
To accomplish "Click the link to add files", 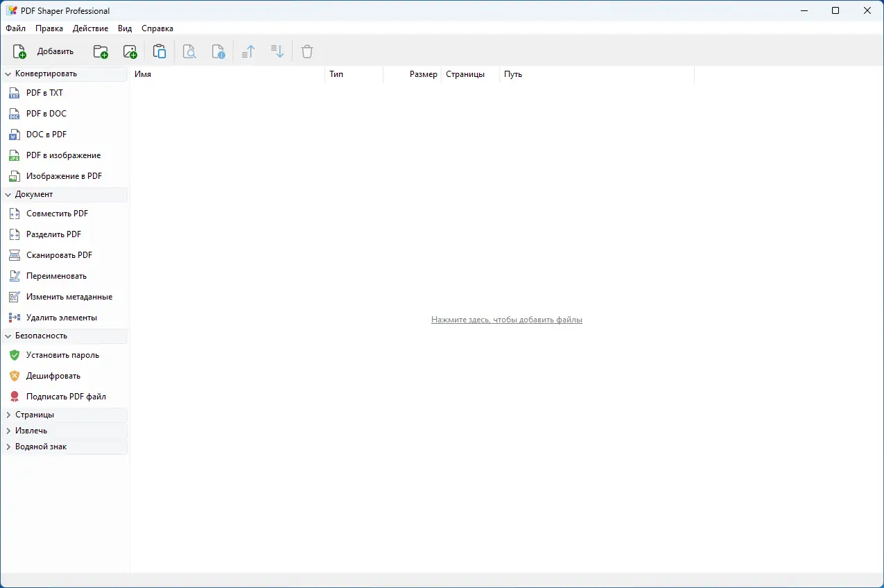I will click(x=507, y=319).
